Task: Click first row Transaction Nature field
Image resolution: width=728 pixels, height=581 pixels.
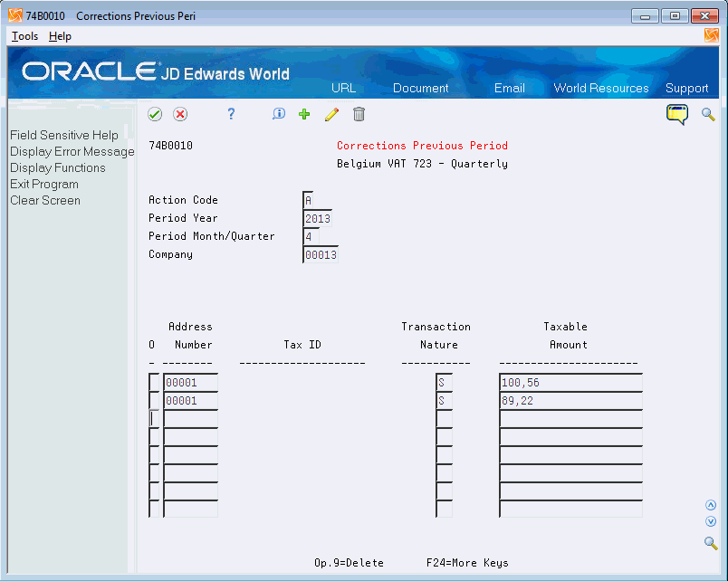Action: 445,383
